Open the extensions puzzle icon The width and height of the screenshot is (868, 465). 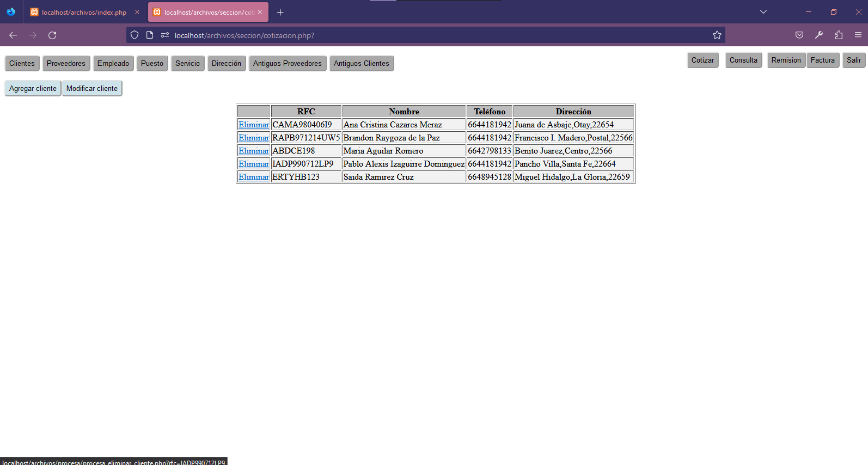838,35
